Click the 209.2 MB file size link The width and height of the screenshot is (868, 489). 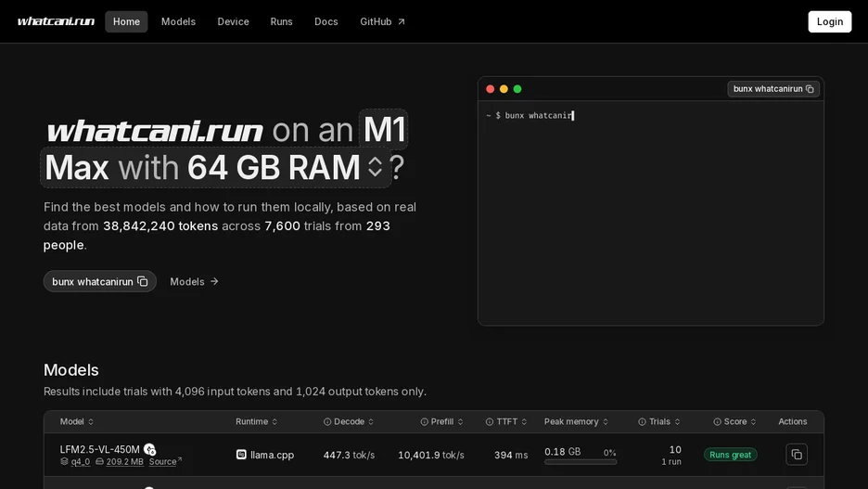pos(124,461)
